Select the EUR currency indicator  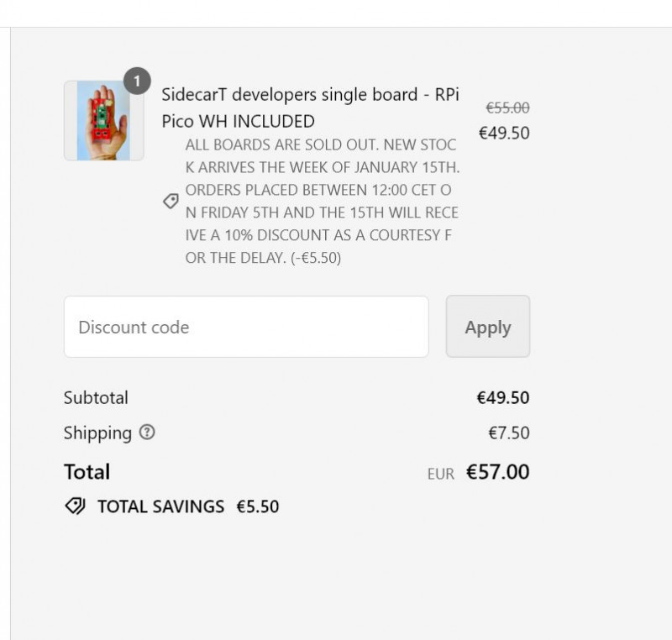click(439, 473)
